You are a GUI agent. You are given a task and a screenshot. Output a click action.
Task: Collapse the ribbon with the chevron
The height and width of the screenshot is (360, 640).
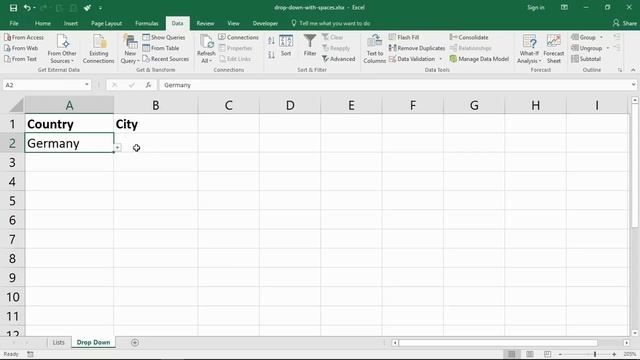point(633,70)
